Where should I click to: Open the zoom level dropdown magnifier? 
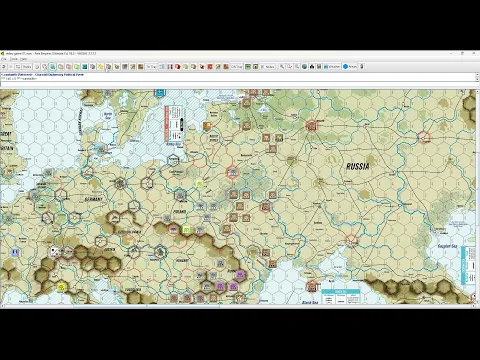[x=289, y=67]
